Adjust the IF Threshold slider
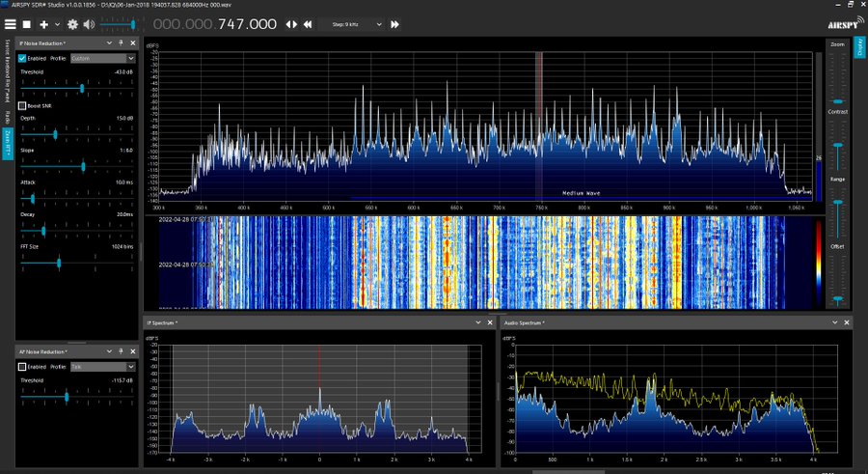The height and width of the screenshot is (474, 868). [81, 88]
